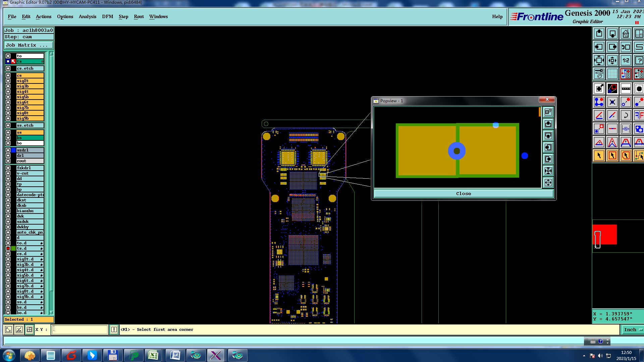
Task: Select the measure ruler tool icon
Action: (x=626, y=89)
